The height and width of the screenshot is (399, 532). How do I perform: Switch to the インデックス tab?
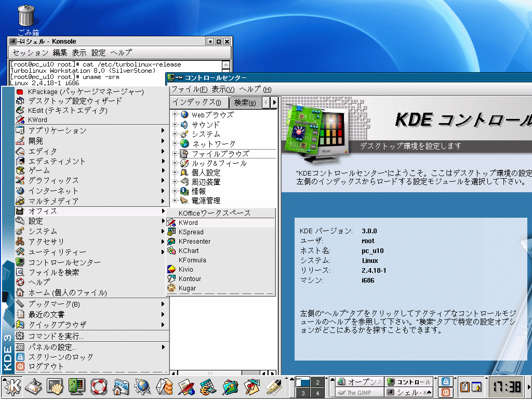199,102
